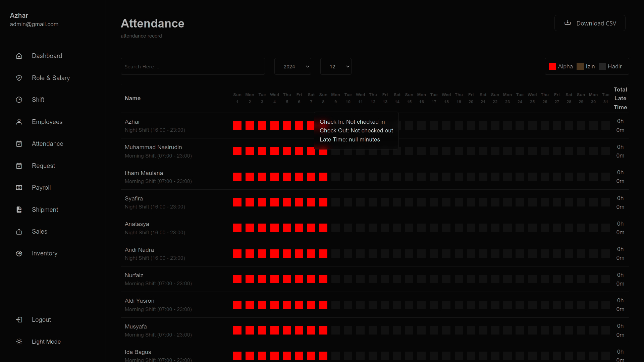Image resolution: width=644 pixels, height=362 pixels.
Task: Click the Shipment document icon
Action: tap(19, 209)
